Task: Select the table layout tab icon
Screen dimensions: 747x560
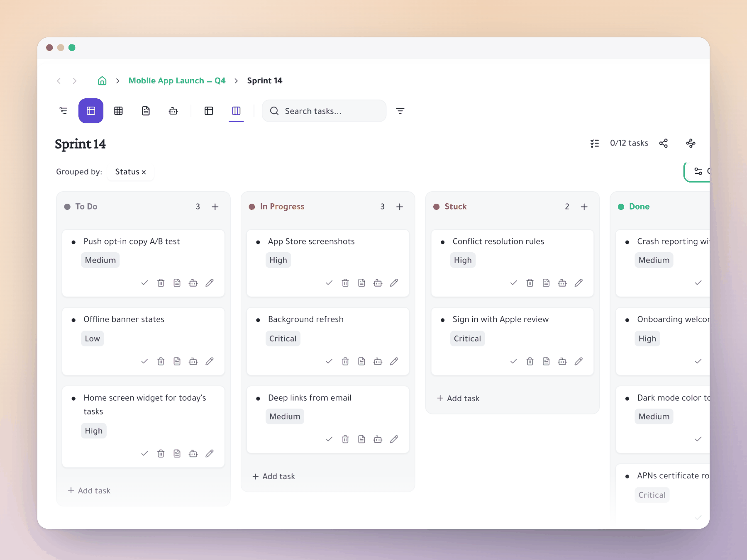Action: tap(209, 111)
